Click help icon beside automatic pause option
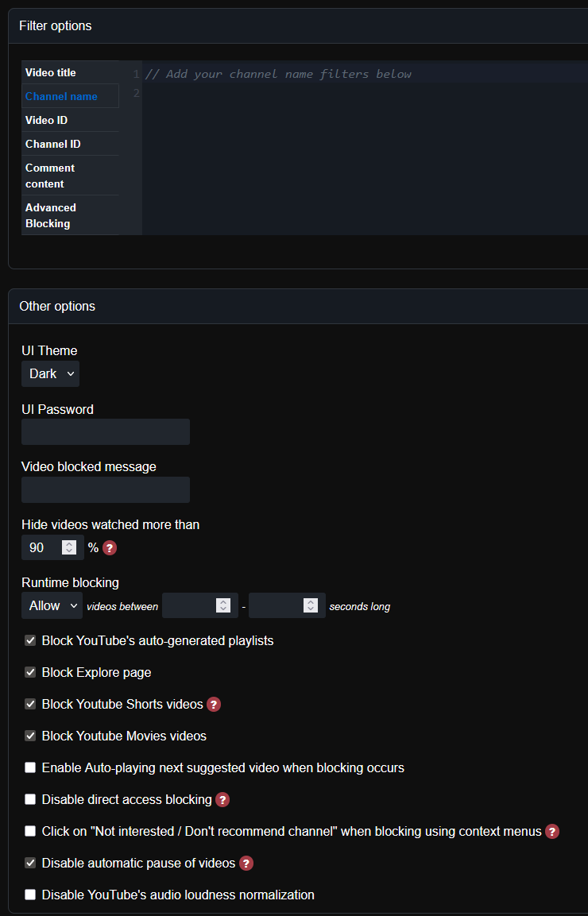 [246, 864]
